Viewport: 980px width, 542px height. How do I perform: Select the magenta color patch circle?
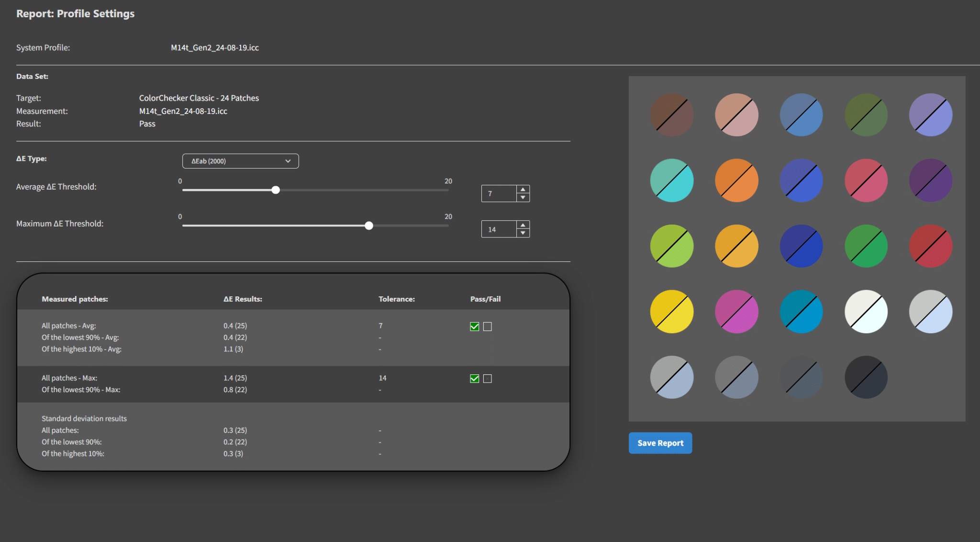tap(736, 312)
